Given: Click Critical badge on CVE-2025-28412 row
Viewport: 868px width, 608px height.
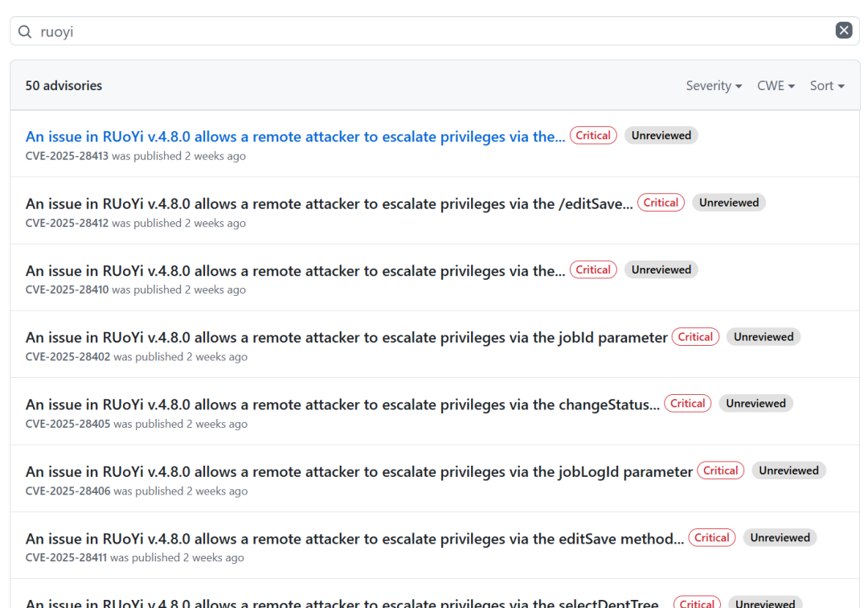Looking at the screenshot, I should (661, 203).
